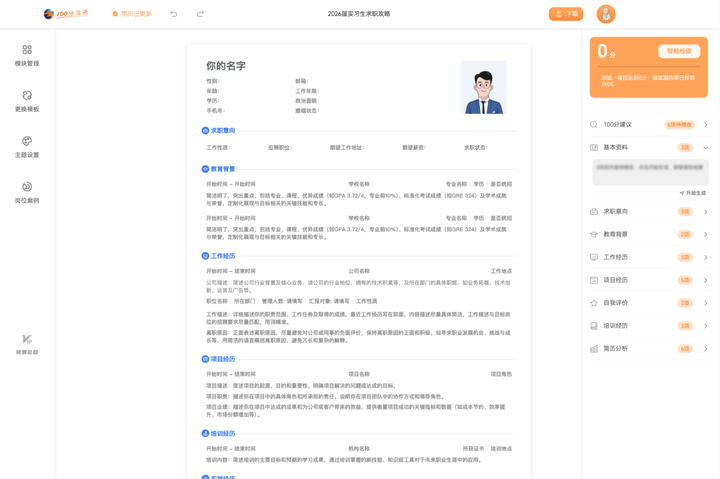Click the 应聘职位 field in resume

click(280, 147)
